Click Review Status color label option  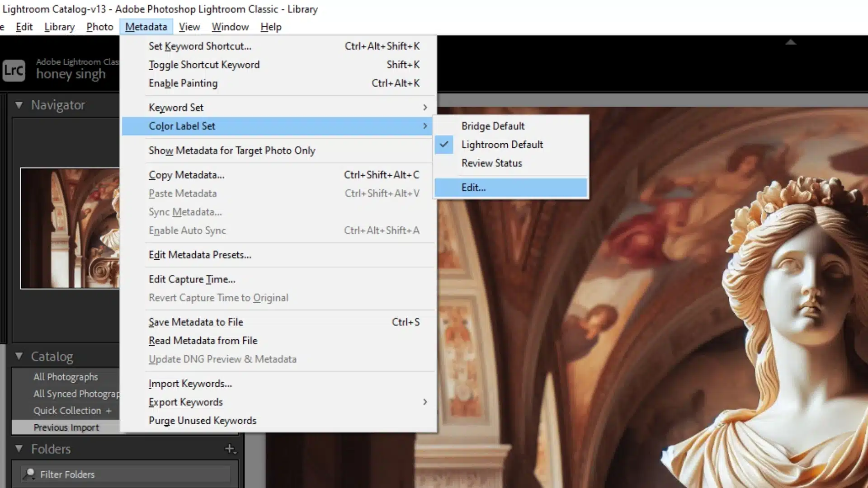(x=492, y=163)
